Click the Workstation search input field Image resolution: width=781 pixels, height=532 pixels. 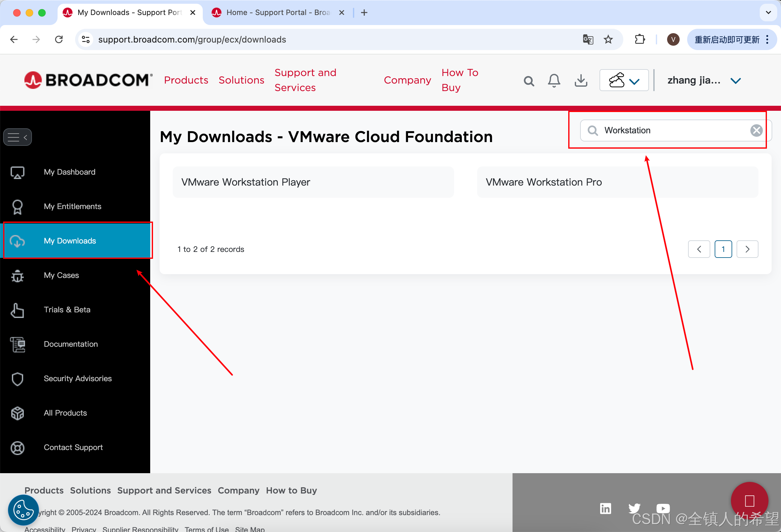(676, 130)
